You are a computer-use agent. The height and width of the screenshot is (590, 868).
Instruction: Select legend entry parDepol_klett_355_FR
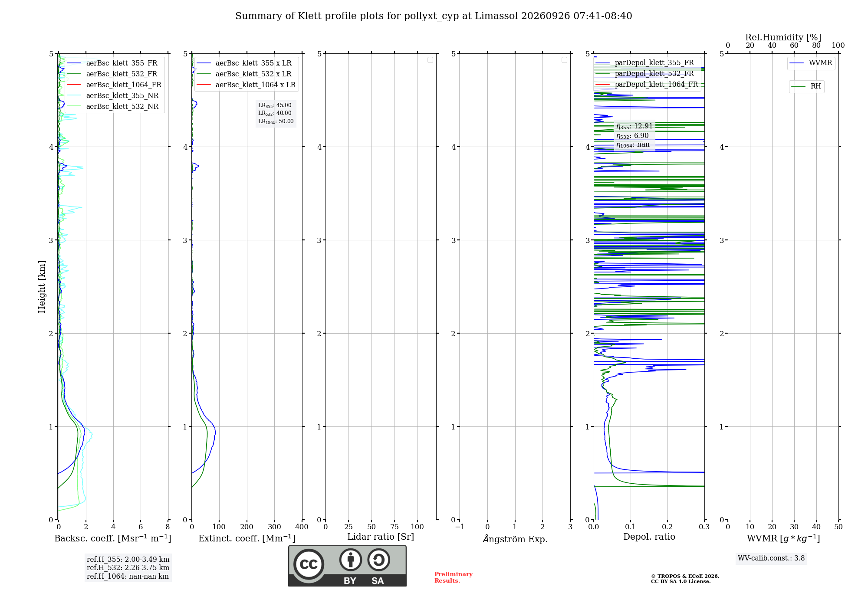pyautogui.click(x=645, y=62)
